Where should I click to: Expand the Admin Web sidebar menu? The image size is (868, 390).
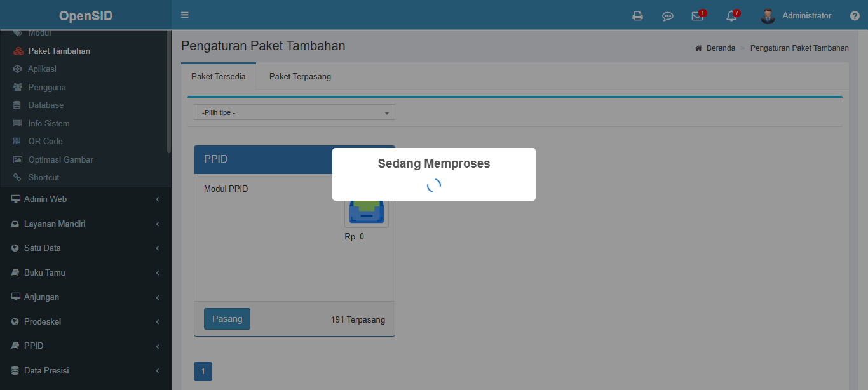tap(86, 199)
